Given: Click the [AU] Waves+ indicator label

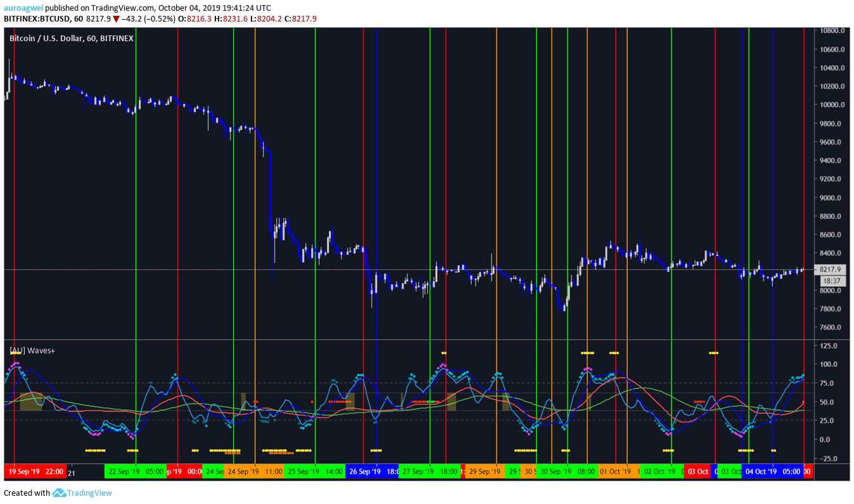Looking at the screenshot, I should coord(32,350).
